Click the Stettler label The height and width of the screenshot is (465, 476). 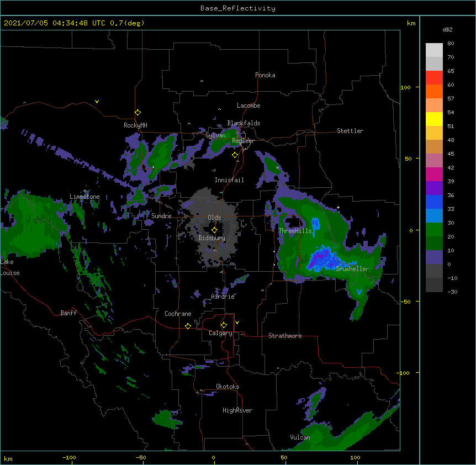350,131
